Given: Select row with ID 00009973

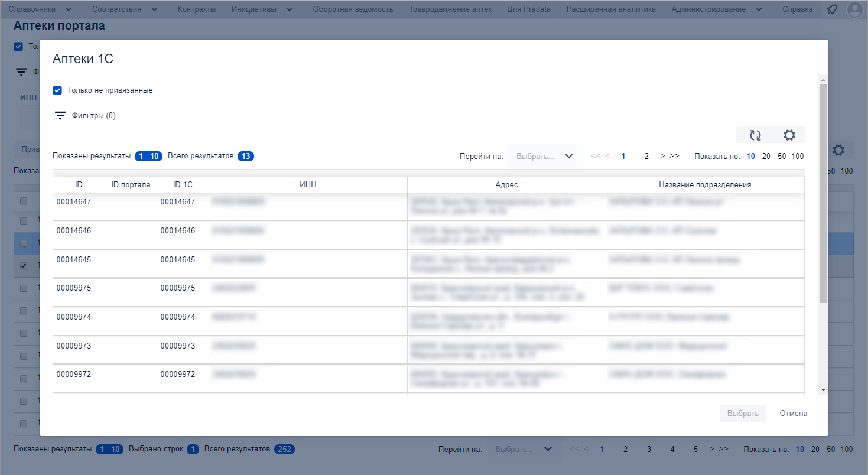Looking at the screenshot, I should coord(429,350).
